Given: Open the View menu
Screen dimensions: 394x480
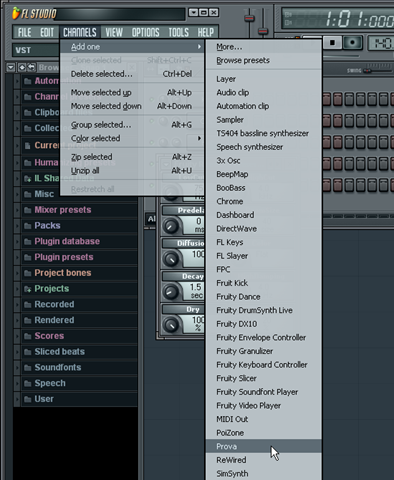Looking at the screenshot, I should [114, 32].
